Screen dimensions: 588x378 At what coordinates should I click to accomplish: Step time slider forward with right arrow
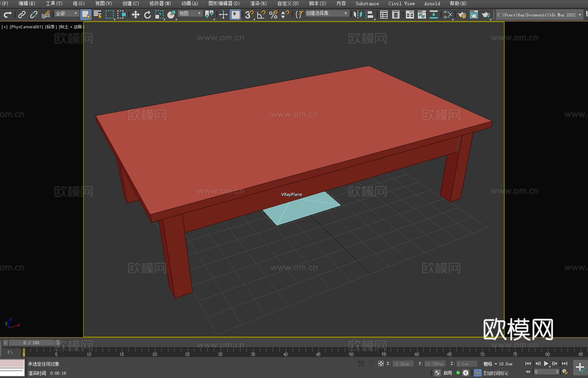coord(58,343)
